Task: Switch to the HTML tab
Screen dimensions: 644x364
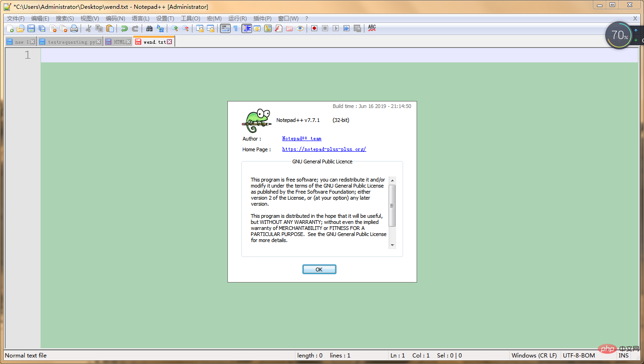Action: pyautogui.click(x=117, y=42)
